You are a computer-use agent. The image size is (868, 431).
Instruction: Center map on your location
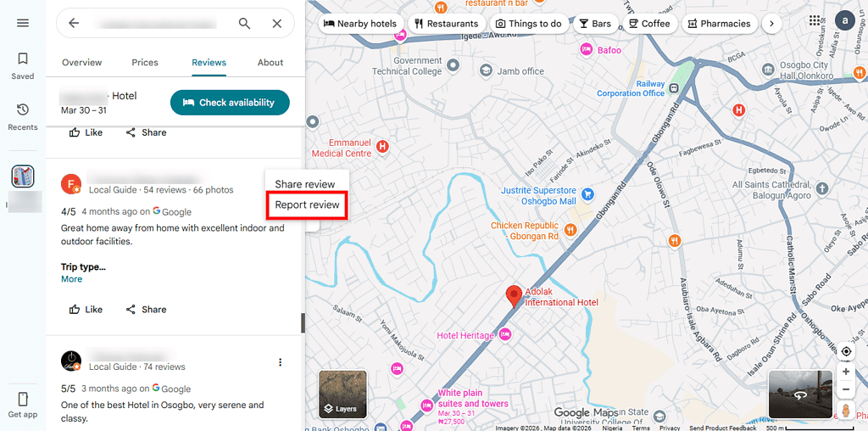845,351
